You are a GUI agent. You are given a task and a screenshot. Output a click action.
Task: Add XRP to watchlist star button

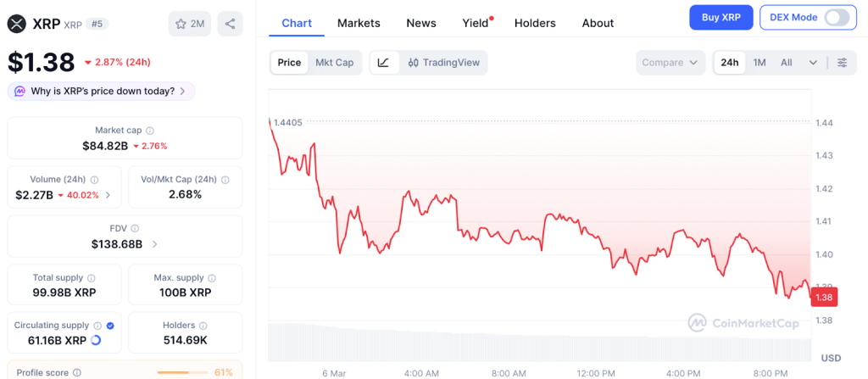tap(190, 24)
